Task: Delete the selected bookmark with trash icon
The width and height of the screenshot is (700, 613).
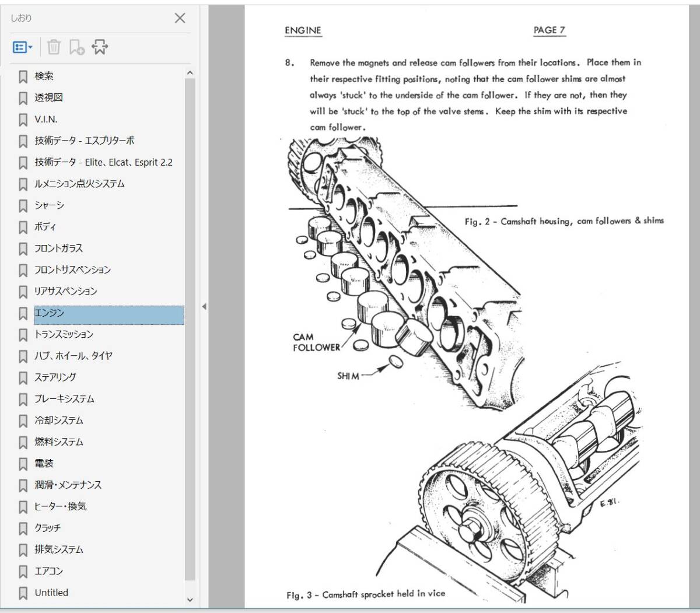Action: pyautogui.click(x=54, y=47)
